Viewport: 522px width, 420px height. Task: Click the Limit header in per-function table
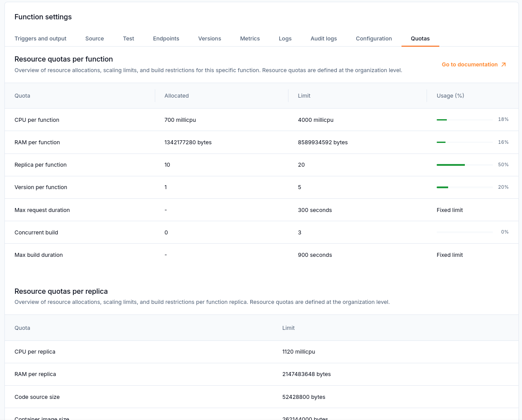click(304, 96)
